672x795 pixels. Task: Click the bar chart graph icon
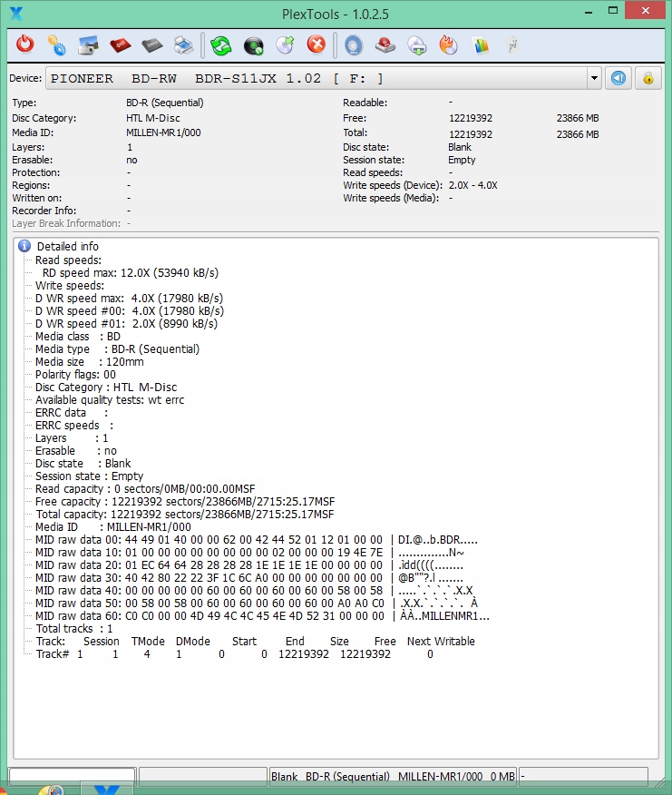click(481, 44)
